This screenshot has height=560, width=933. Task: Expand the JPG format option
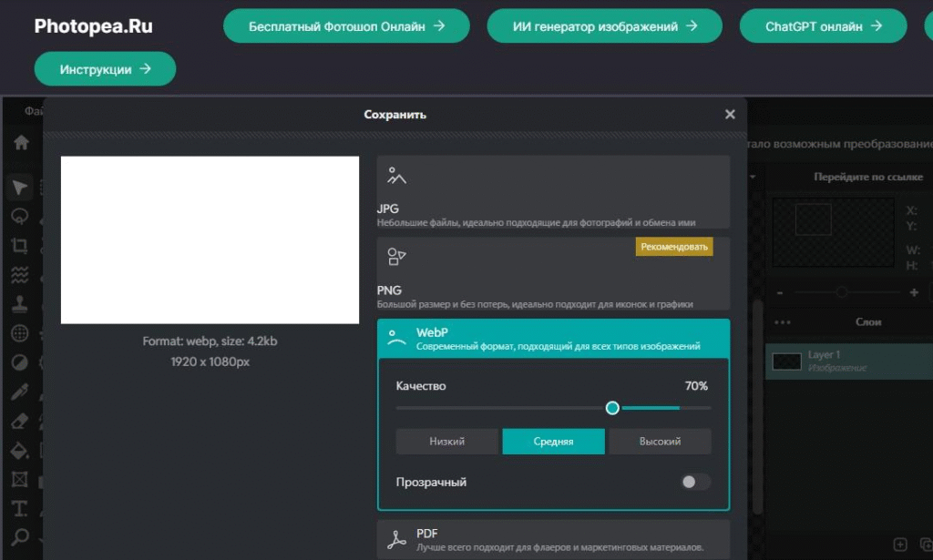click(x=553, y=191)
